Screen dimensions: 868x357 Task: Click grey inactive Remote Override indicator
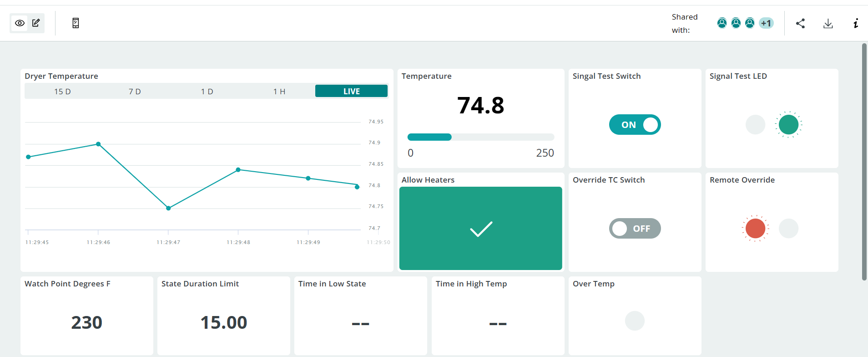tap(788, 229)
